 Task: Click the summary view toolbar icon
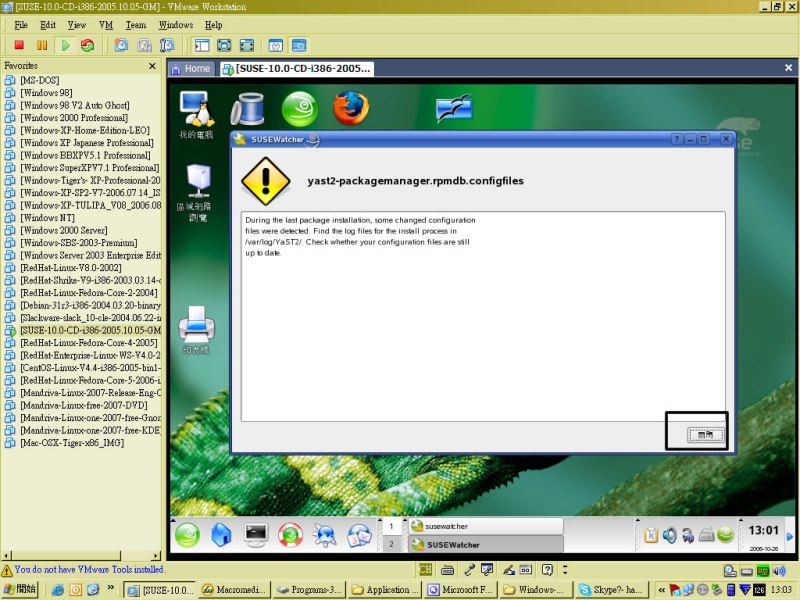click(276, 45)
